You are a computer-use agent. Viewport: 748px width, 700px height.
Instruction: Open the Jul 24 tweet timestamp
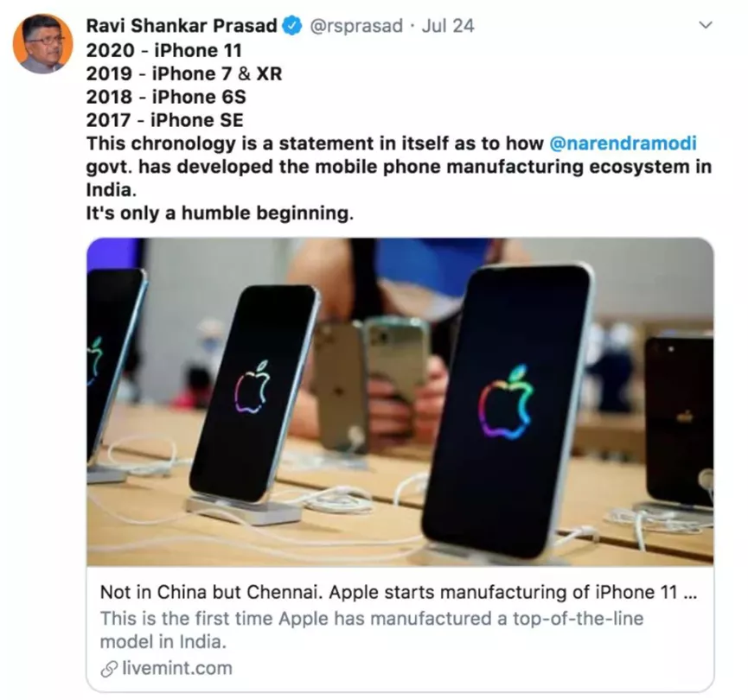(448, 26)
